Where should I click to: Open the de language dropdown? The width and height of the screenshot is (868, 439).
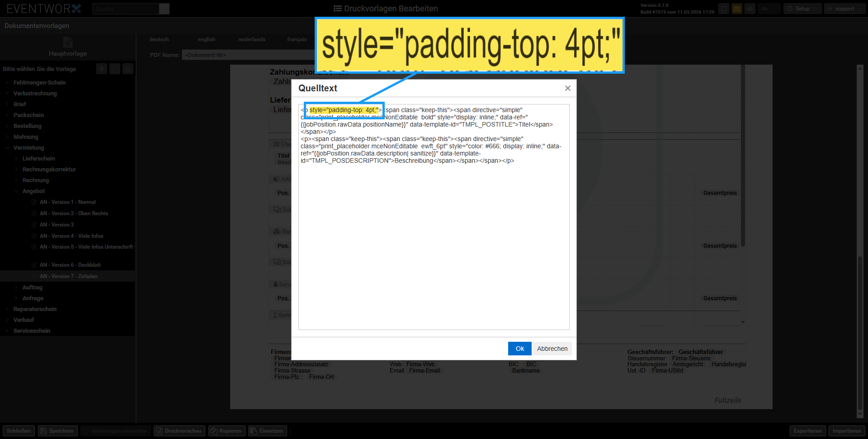click(769, 9)
